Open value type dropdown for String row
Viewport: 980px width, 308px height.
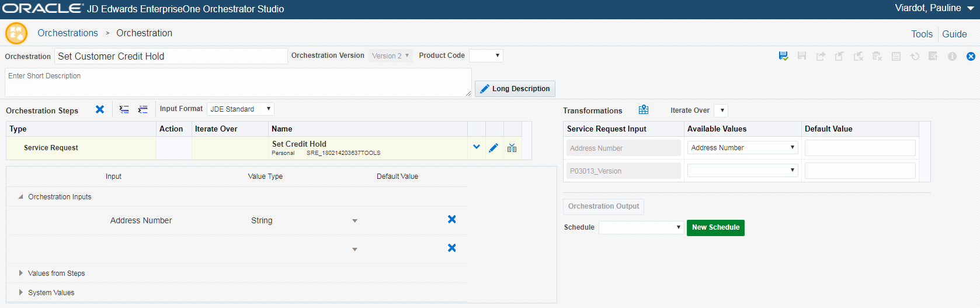pyautogui.click(x=355, y=221)
